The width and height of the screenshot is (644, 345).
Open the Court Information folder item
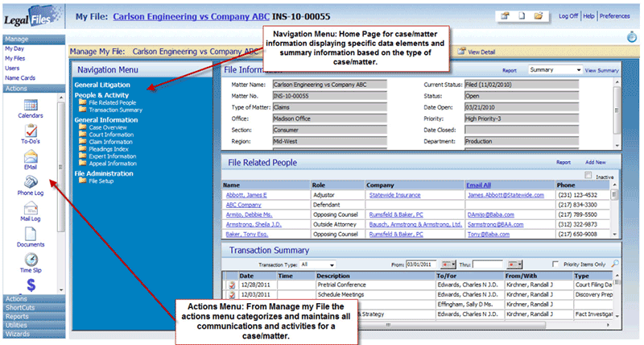click(111, 135)
